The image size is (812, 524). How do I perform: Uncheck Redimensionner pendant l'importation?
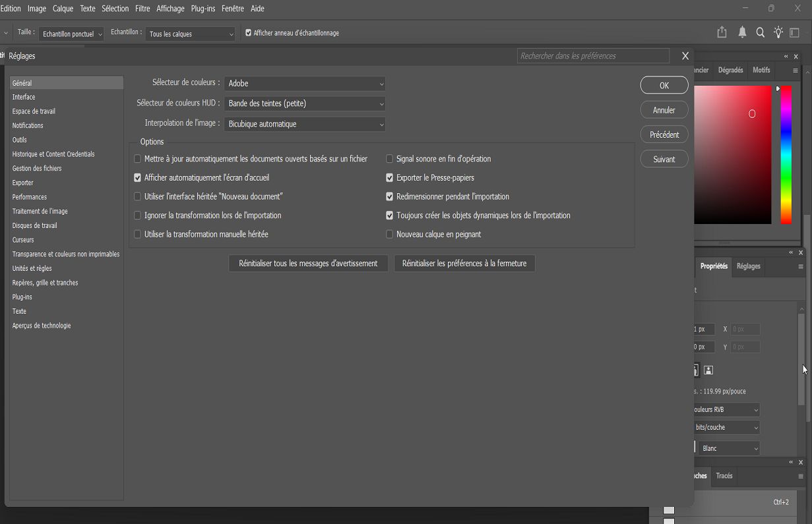[390, 196]
